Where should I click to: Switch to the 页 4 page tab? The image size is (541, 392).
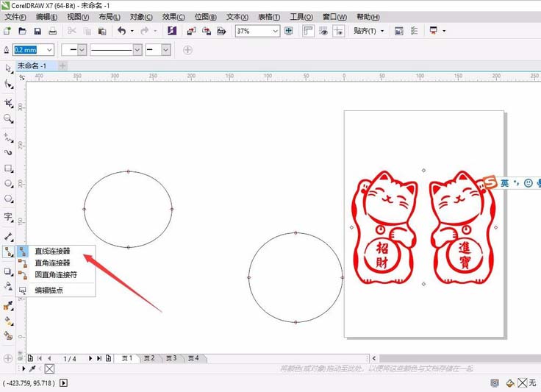pyautogui.click(x=193, y=358)
